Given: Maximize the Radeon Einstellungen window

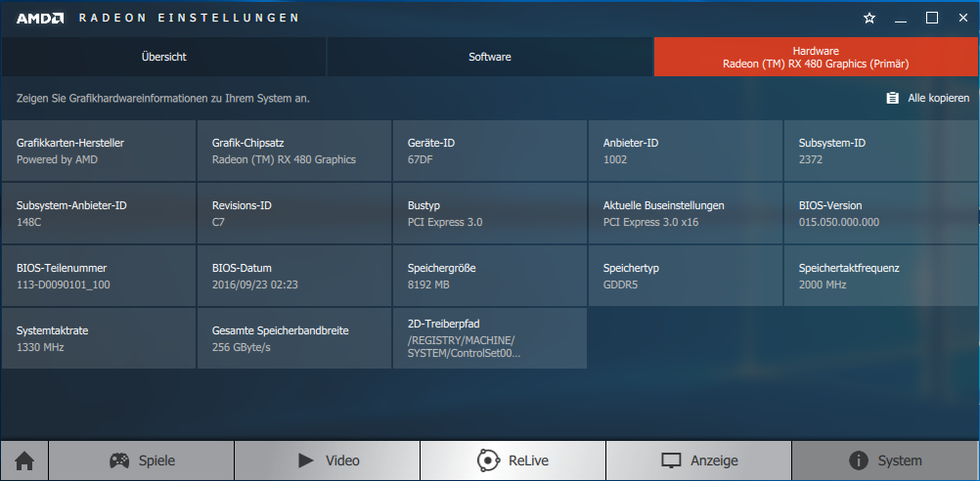Looking at the screenshot, I should (932, 19).
